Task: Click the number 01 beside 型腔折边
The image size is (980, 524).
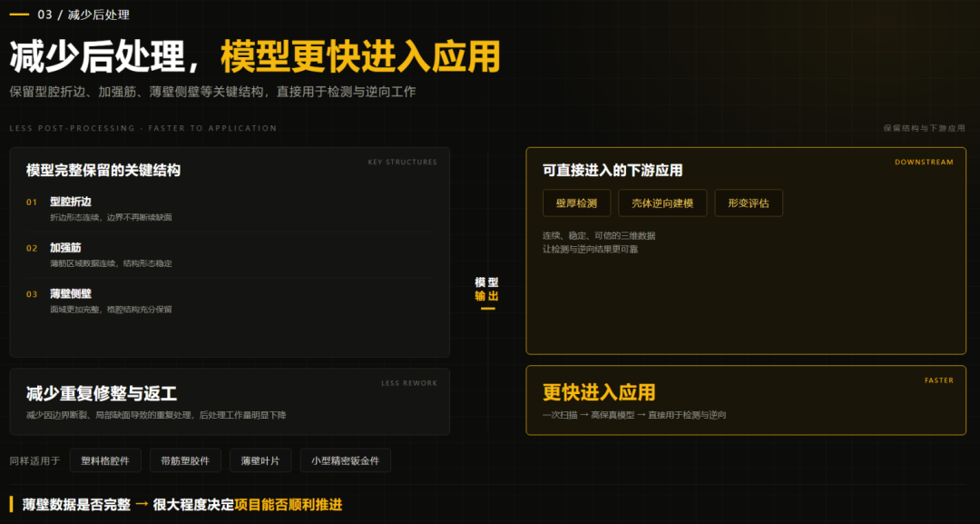Action: tap(32, 203)
